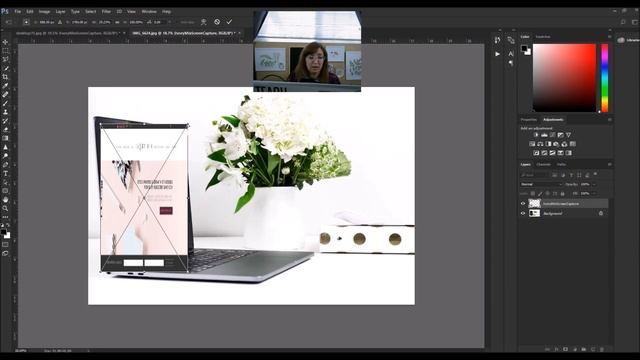
Task: Toggle lock all
Action: pos(563,193)
